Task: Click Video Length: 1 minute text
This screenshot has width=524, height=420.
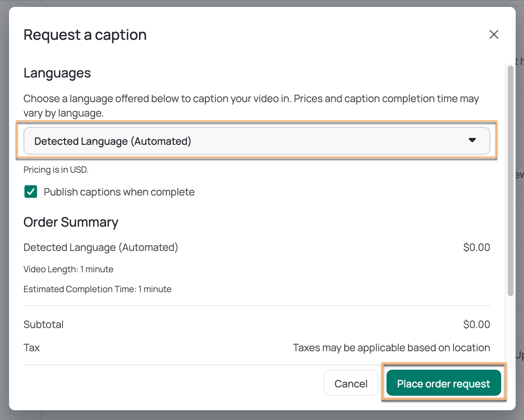Action: (68, 269)
